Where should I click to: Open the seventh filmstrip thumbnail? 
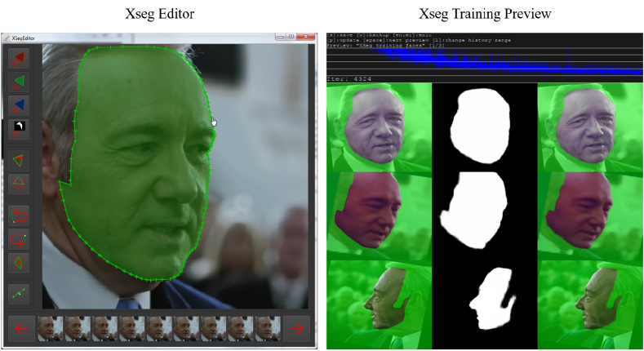[x=213, y=328]
